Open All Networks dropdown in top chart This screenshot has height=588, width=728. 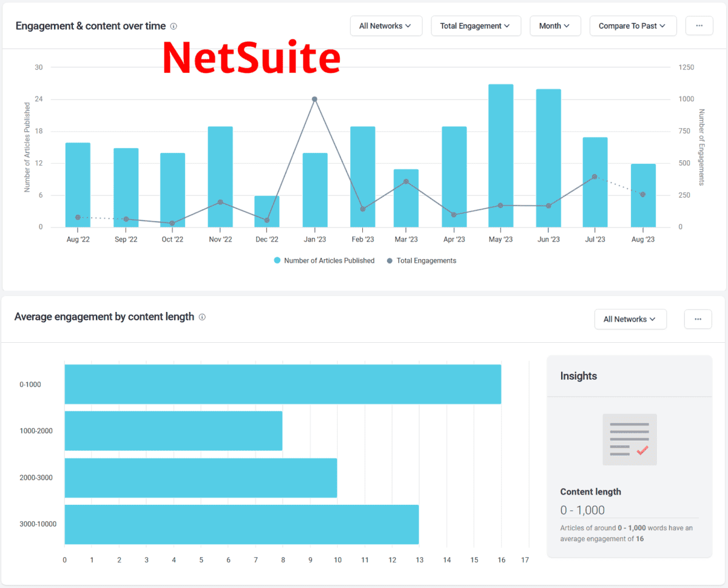385,26
